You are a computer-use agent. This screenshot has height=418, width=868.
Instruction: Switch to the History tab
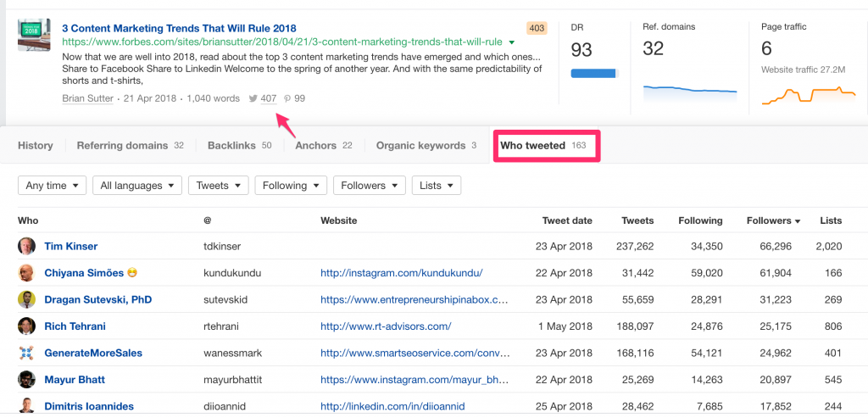click(36, 146)
